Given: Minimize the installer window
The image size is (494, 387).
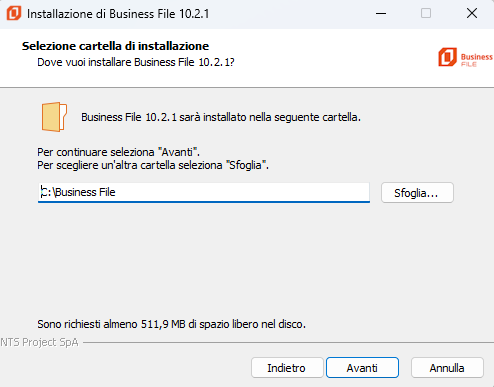Looking at the screenshot, I should [381, 14].
